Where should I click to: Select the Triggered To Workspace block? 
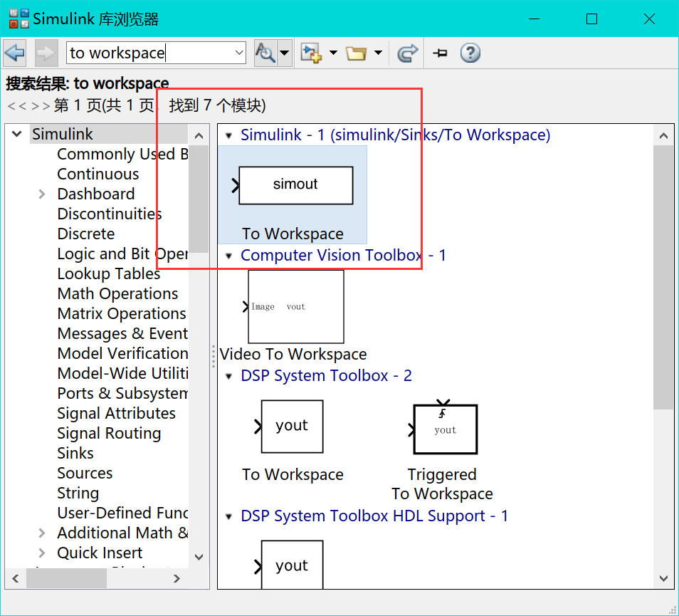[x=442, y=451]
